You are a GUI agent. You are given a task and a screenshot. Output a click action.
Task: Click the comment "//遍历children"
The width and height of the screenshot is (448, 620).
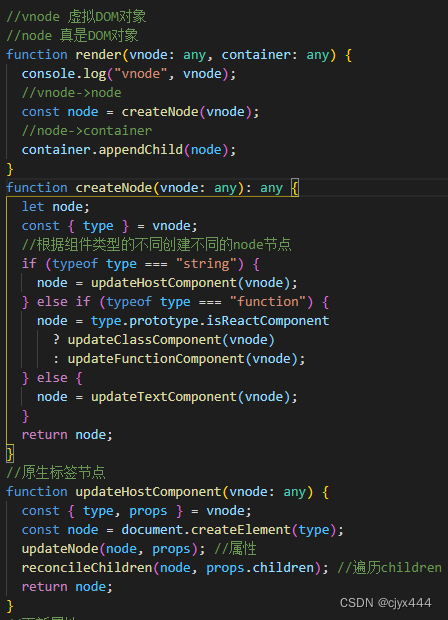tap(389, 568)
